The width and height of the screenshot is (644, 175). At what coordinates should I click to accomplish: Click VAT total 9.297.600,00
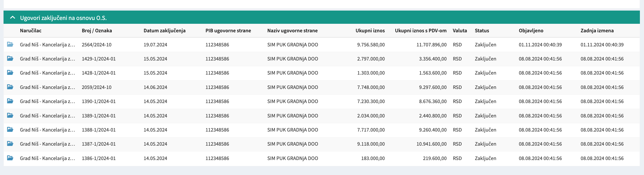[433, 87]
